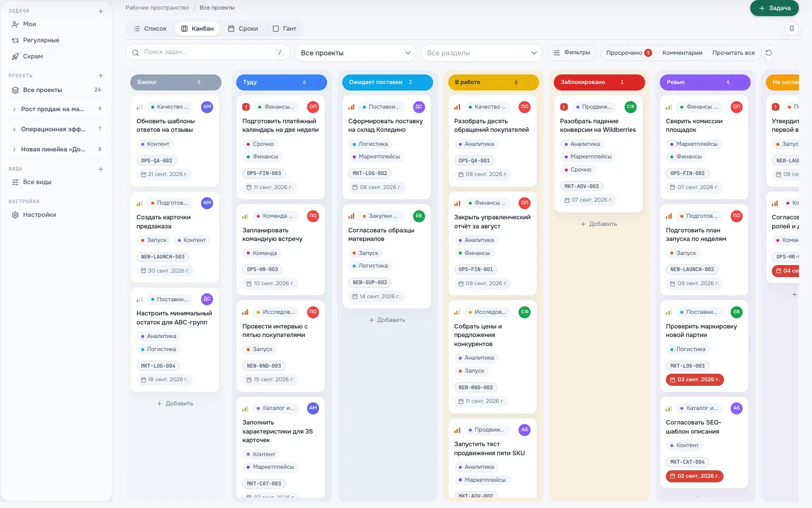Switch to the Канбан view tab
Screen dimensions: 812x508
197,29
